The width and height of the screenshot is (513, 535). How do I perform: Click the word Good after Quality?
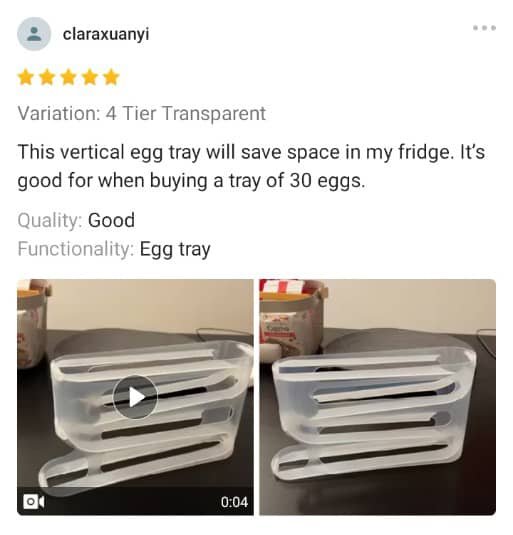coord(111,220)
